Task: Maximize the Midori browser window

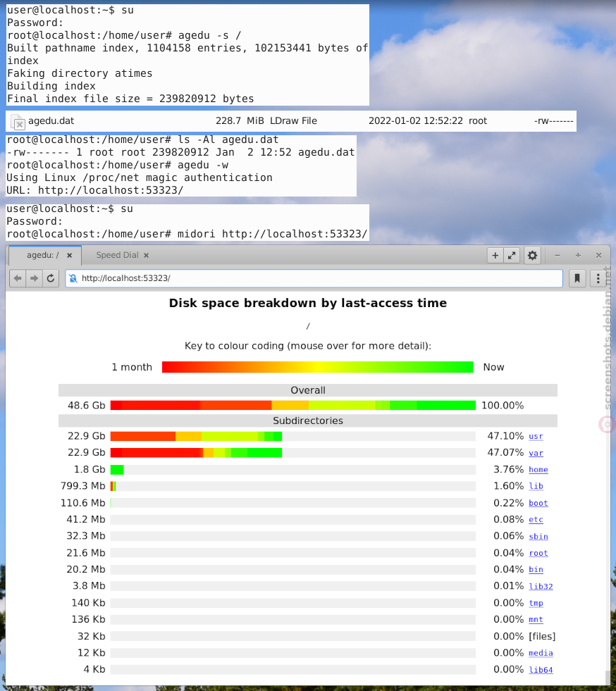Action: coord(578,256)
